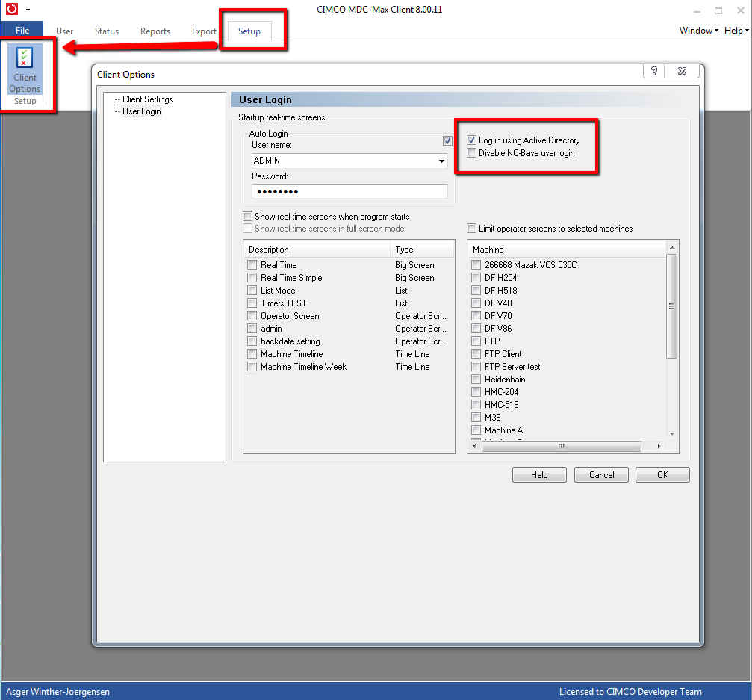Select Client Settings in the tree
The height and width of the screenshot is (700, 752).
click(148, 99)
